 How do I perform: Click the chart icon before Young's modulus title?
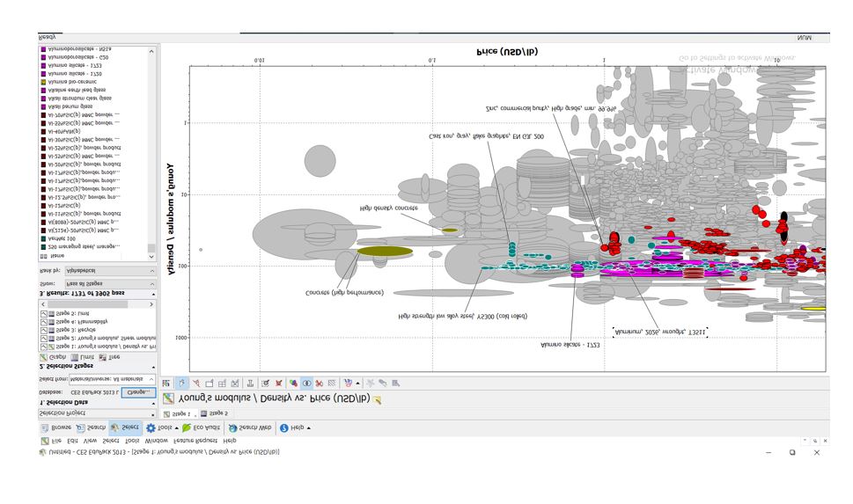coord(169,398)
